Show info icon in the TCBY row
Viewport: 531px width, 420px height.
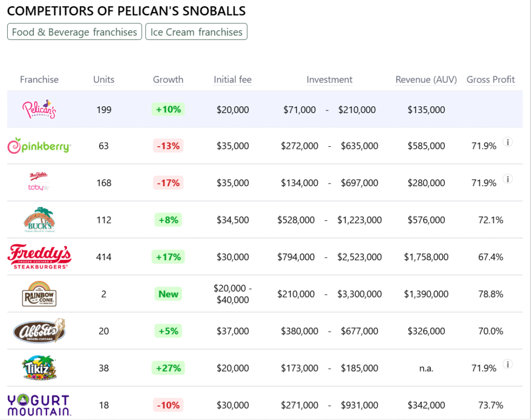coord(508,179)
